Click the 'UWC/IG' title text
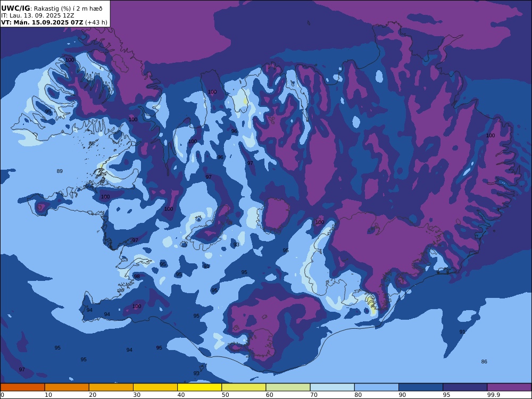Viewport: 532px width, 399px height. click(15, 9)
